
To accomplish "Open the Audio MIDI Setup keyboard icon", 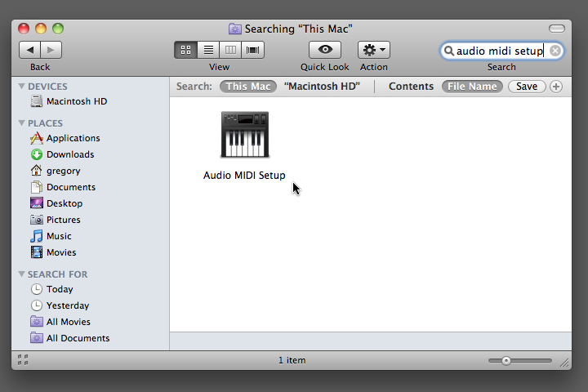I will click(x=243, y=136).
